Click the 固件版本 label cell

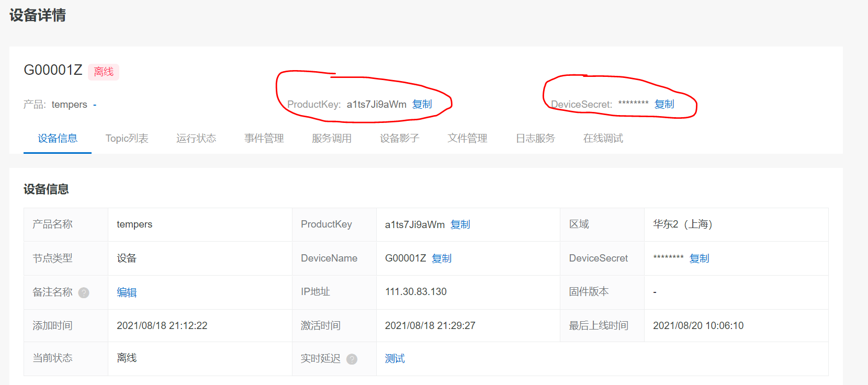click(602, 292)
